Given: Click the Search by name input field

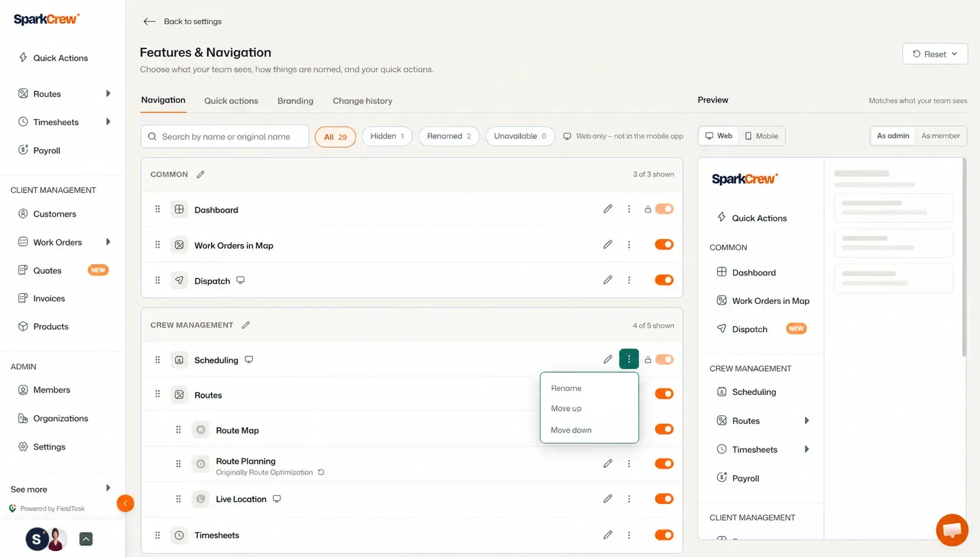Looking at the screenshot, I should pos(225,137).
